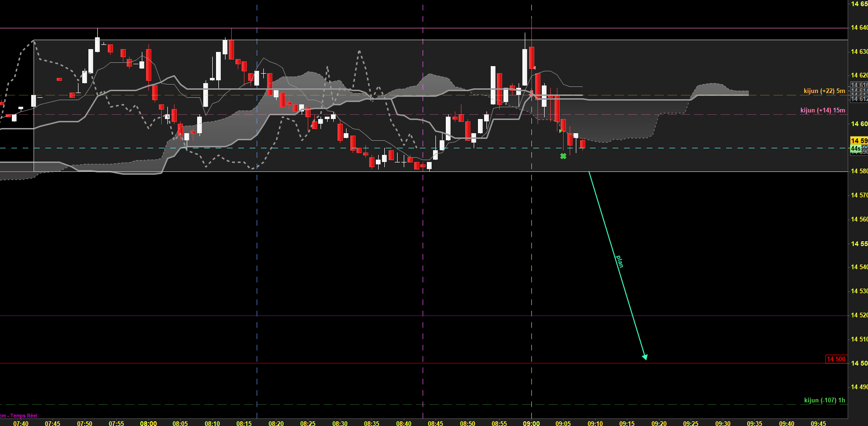Click the 09:35 time axis label
This screenshot has width=868, height=426.
point(755,423)
